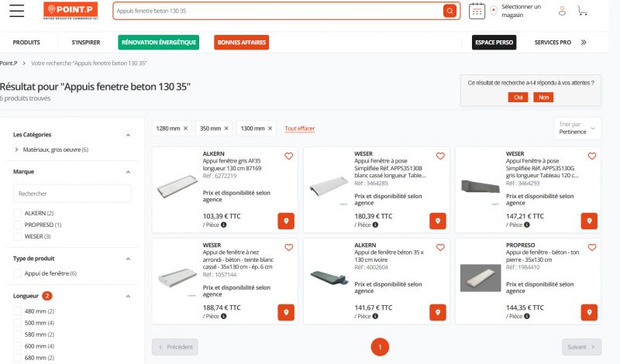Image resolution: width=620 pixels, height=364 pixels.
Task: Answer Oui to the search feedback
Action: [x=518, y=97]
